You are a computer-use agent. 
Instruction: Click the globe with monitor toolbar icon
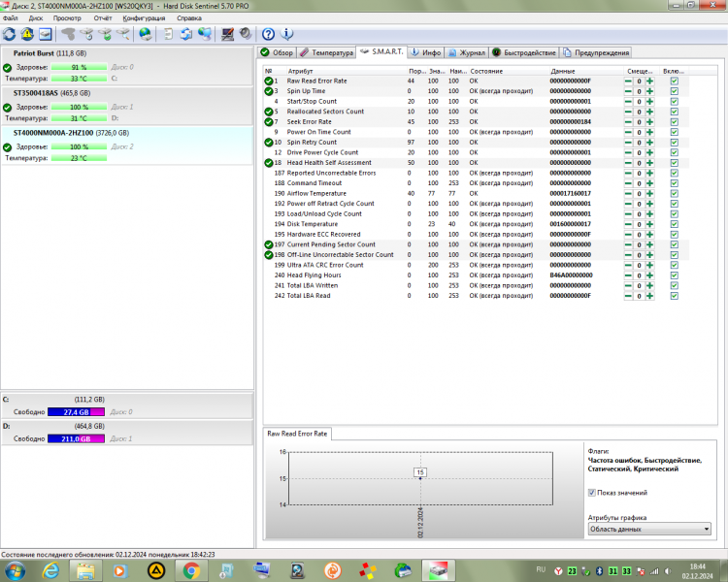(205, 34)
